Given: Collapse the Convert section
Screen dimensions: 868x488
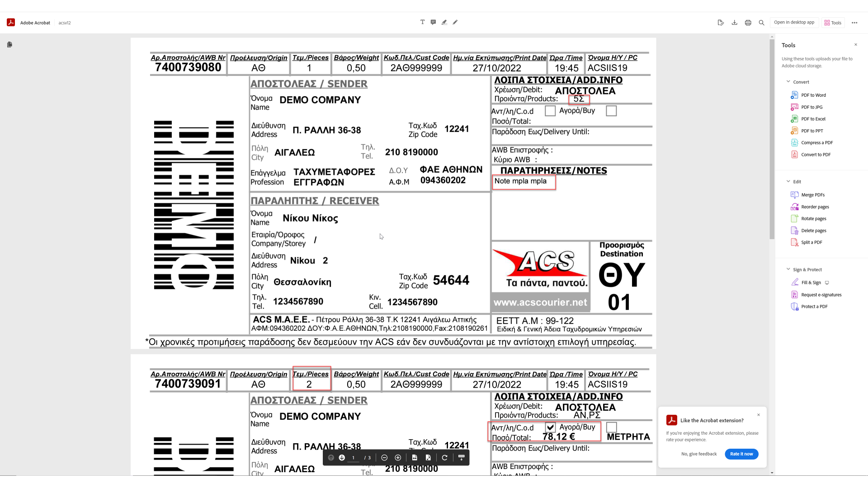Looking at the screenshot, I should pyautogui.click(x=788, y=82).
